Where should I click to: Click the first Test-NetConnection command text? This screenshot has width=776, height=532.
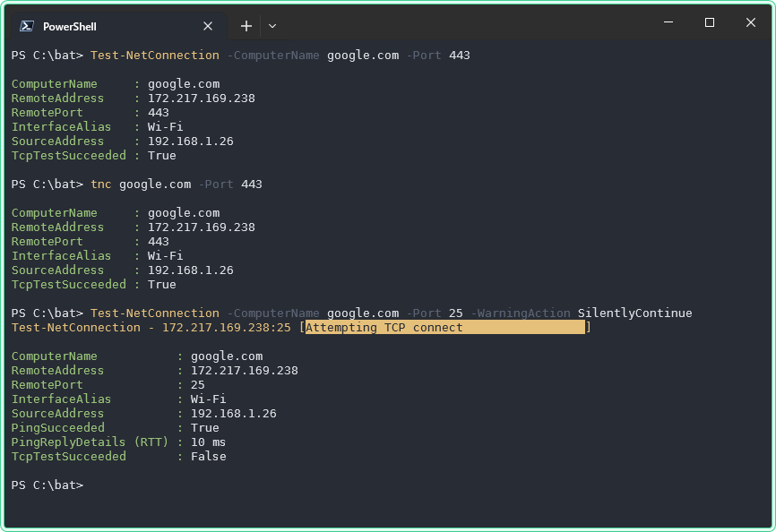click(x=154, y=56)
